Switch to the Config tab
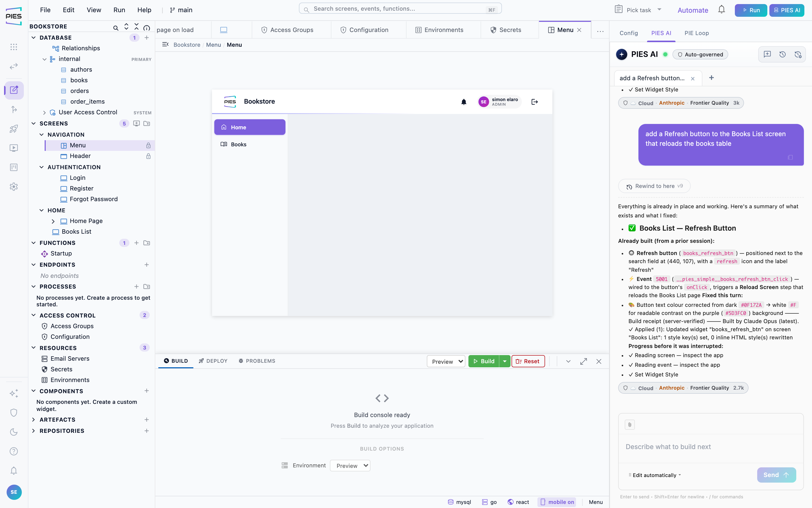 tap(629, 33)
